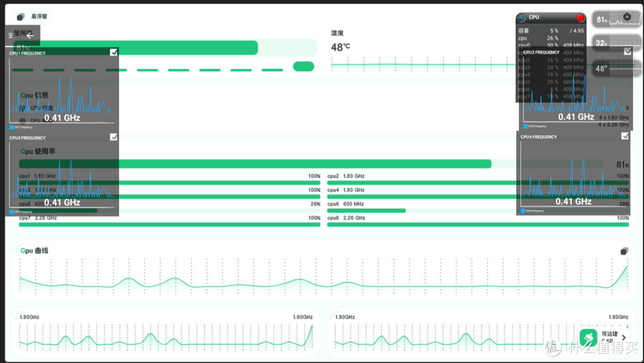The height and width of the screenshot is (363, 644).
Task: Click the 温度 heading
Action: 337,33
